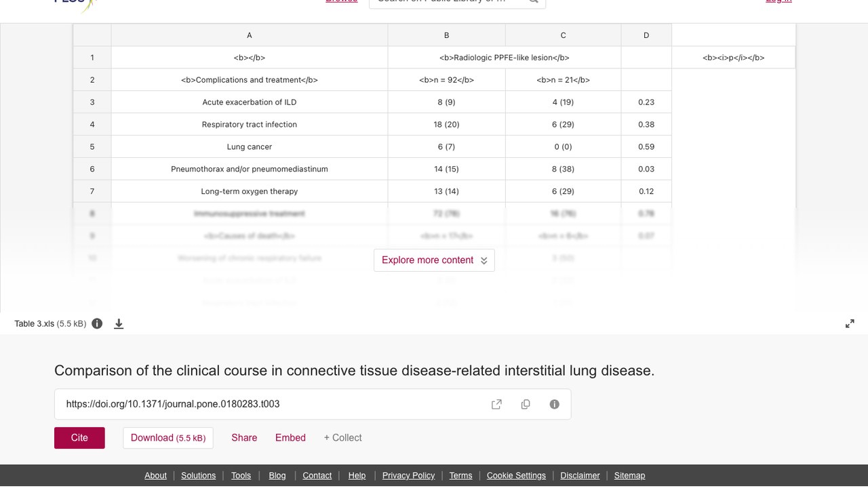
Task: Click Download (5.5 kB) button
Action: (168, 438)
